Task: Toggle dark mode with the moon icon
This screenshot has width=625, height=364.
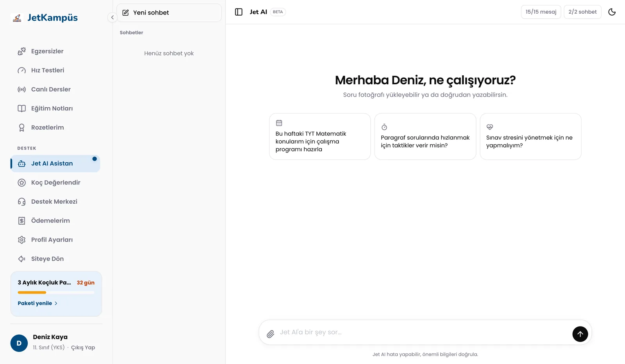Action: click(612, 12)
